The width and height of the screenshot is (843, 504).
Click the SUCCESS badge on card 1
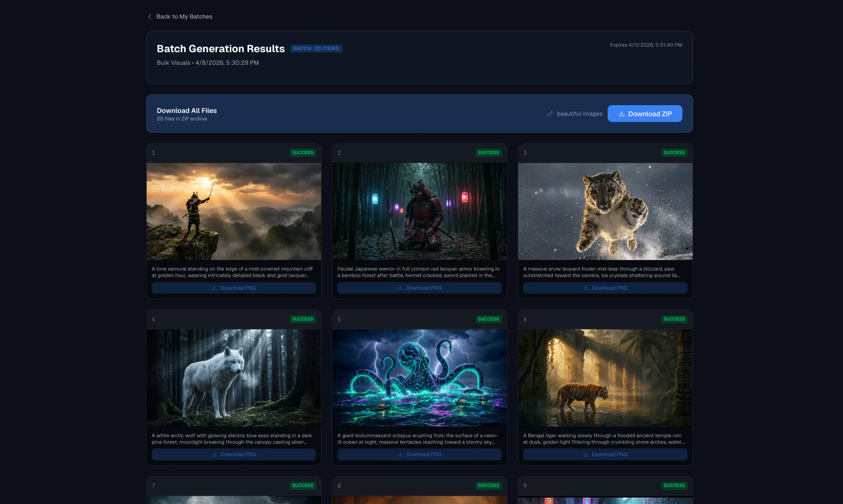303,153
